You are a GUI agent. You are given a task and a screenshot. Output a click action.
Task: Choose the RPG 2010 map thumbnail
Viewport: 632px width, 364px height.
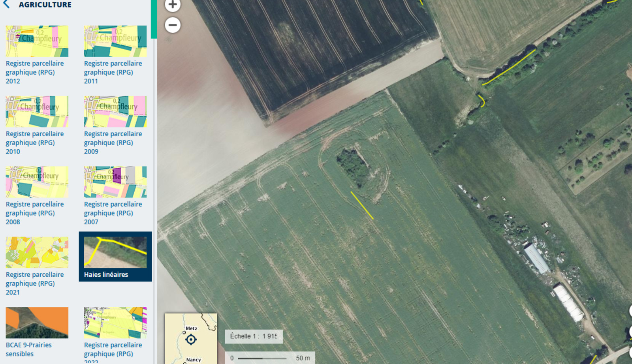pos(37,112)
